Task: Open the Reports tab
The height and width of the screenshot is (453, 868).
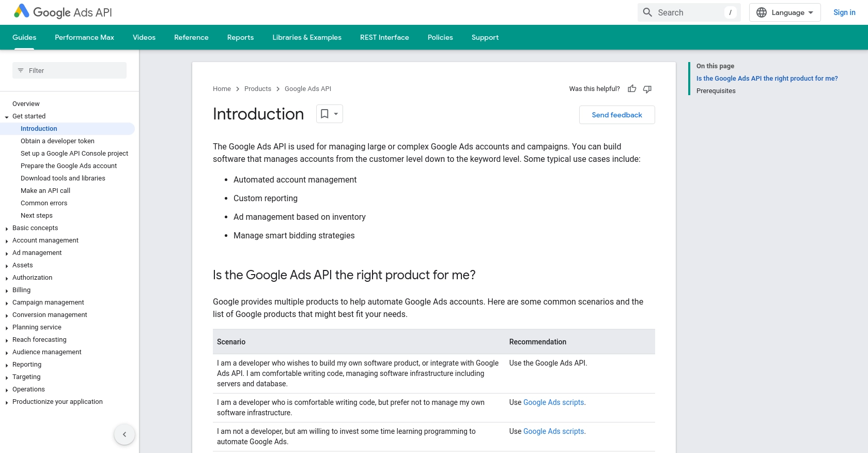Action: pos(240,37)
